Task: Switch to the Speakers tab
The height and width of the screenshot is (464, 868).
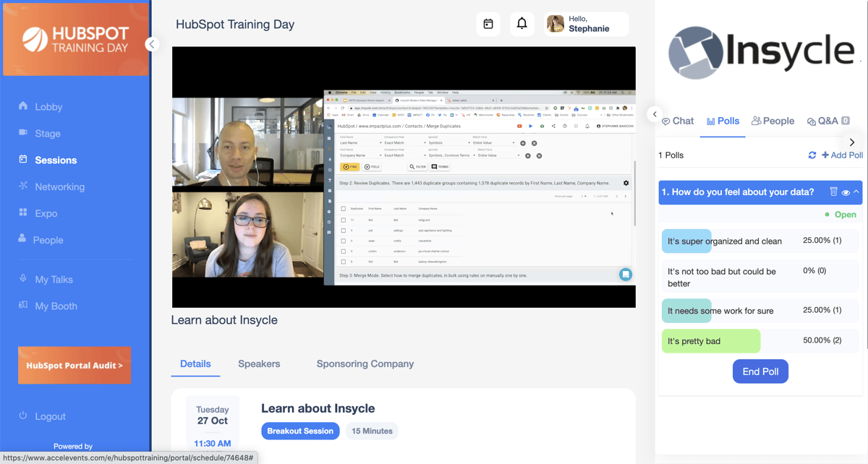Action: [259, 364]
